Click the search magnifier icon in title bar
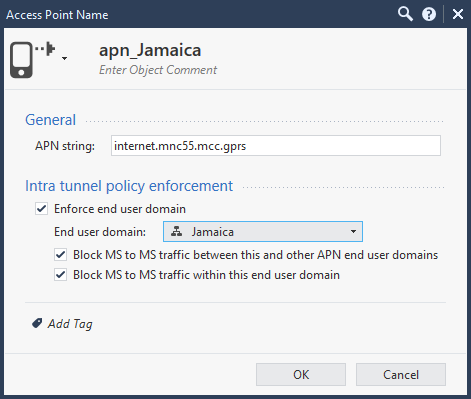Screen dimensions: 471x399 pos(405,14)
